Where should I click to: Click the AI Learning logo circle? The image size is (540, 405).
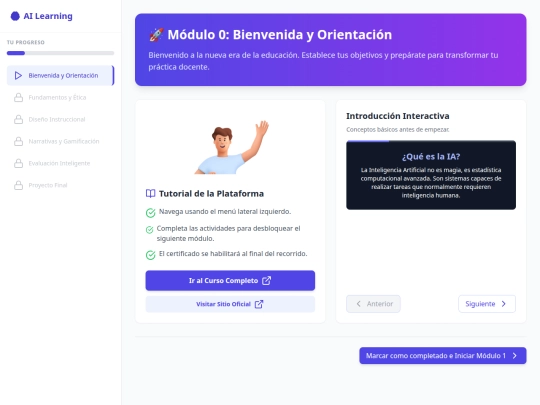[x=15, y=16]
